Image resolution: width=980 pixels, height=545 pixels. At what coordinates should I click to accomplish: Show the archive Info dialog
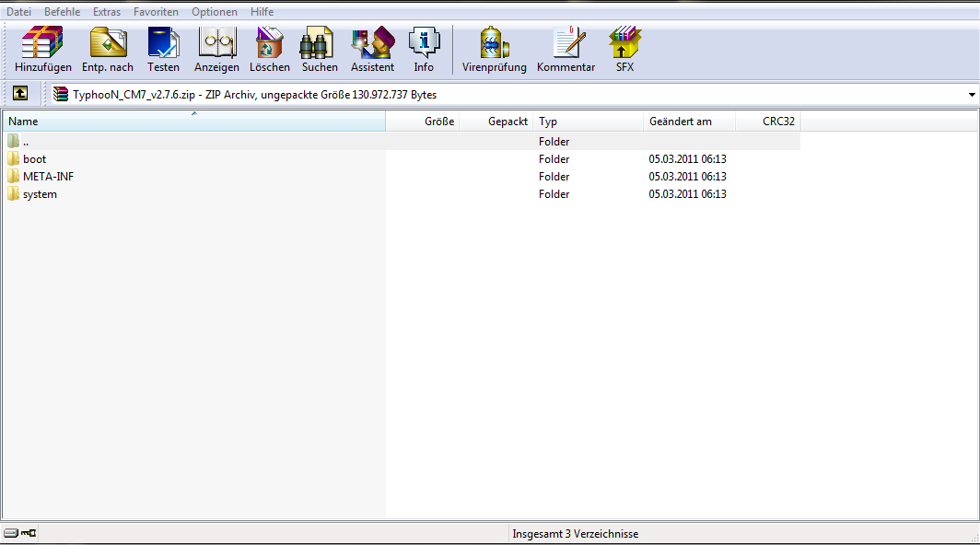coord(424,50)
